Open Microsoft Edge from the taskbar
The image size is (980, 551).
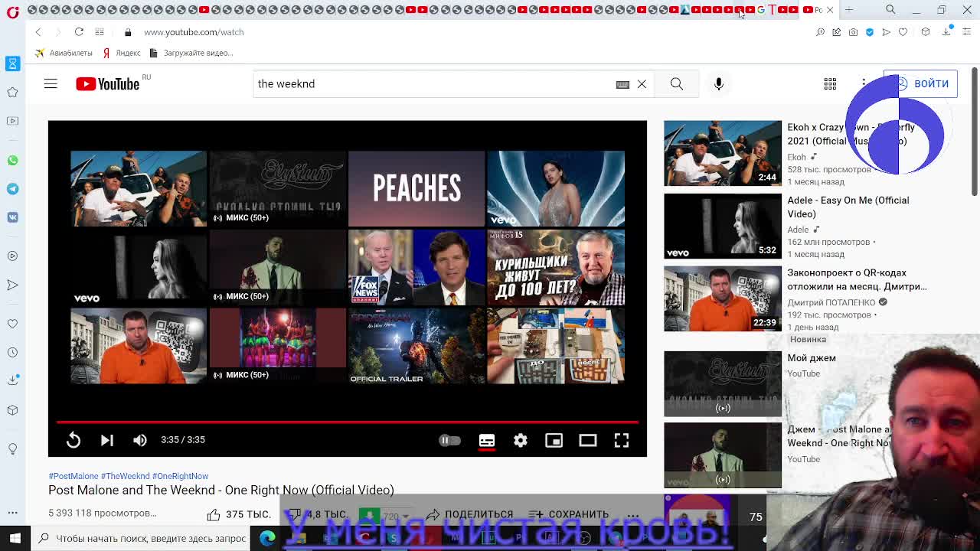pos(267,538)
